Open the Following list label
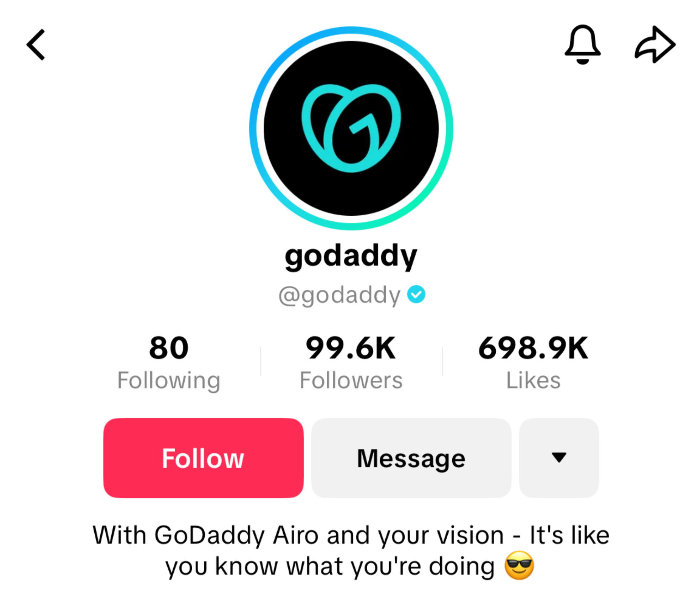The width and height of the screenshot is (700, 590). 169,381
